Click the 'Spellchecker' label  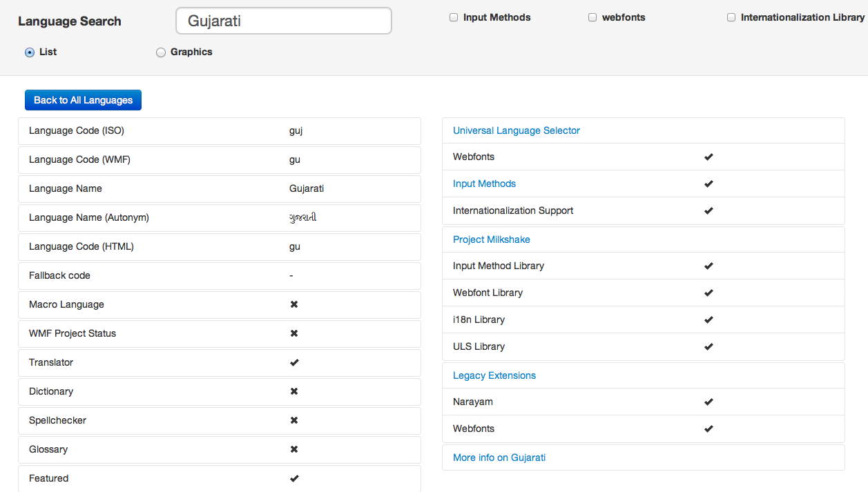point(57,420)
